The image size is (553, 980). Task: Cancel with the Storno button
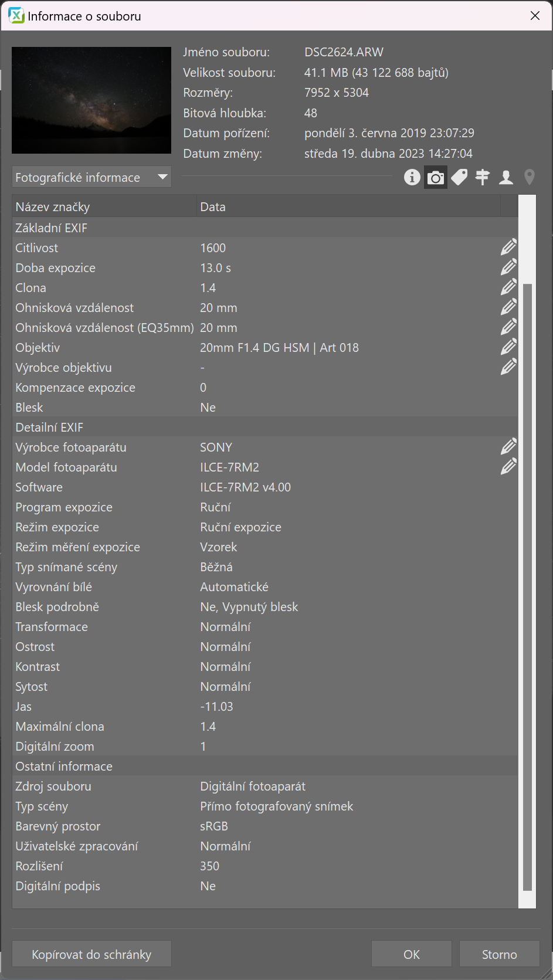(500, 954)
